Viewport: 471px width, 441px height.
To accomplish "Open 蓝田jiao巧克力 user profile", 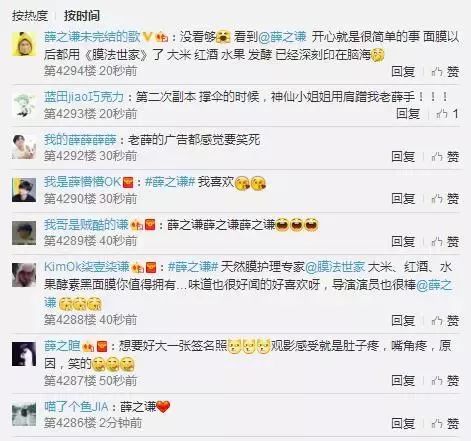I will [84, 97].
